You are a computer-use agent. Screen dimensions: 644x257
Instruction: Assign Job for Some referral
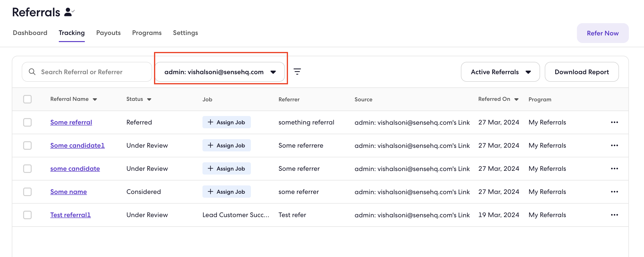pos(227,122)
